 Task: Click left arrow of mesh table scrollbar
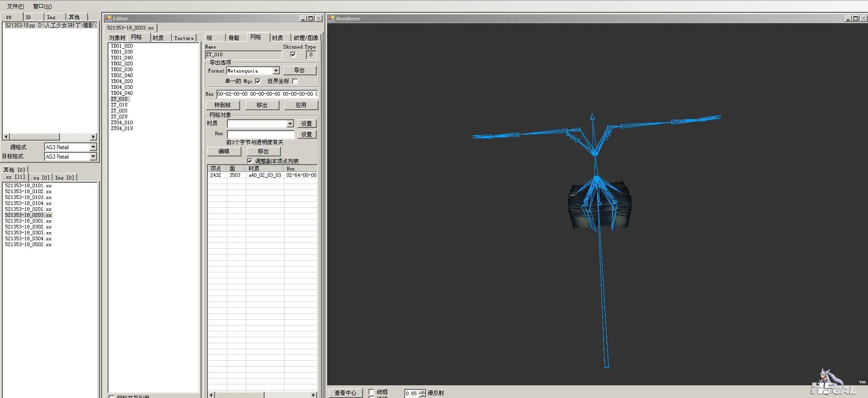(x=211, y=395)
